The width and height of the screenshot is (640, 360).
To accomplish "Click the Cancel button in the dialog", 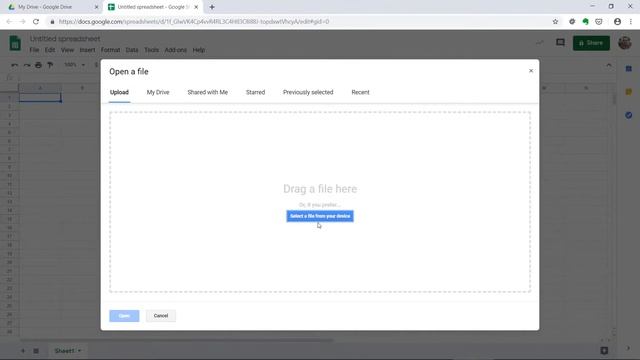I will (161, 316).
